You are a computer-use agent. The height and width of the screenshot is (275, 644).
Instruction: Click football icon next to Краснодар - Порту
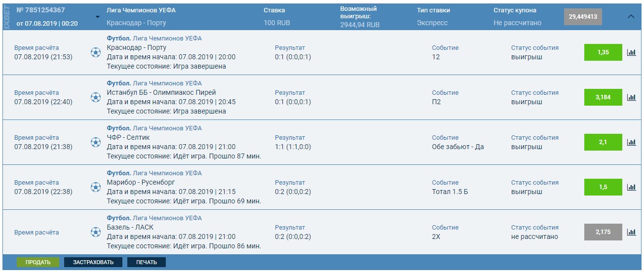coord(96,52)
